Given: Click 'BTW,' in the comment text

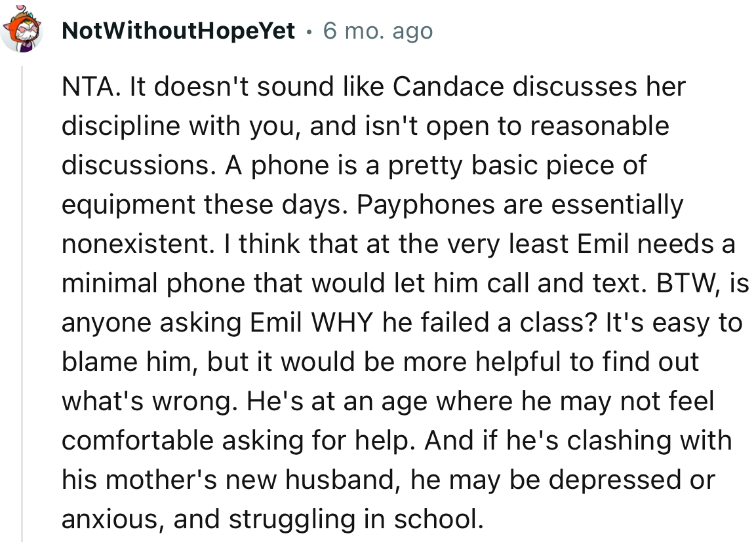Looking at the screenshot, I should point(680,284).
